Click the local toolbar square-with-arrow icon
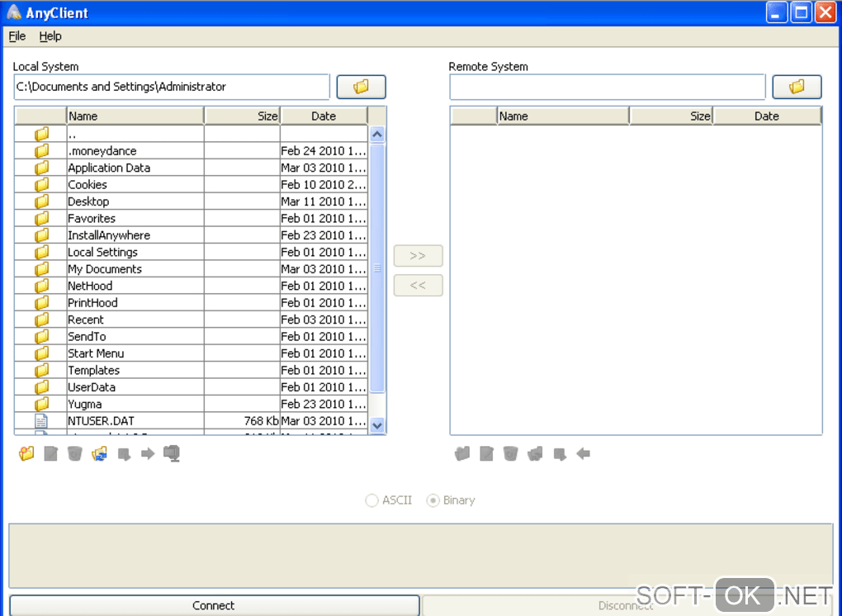Image resolution: width=842 pixels, height=616 pixels. (x=124, y=454)
